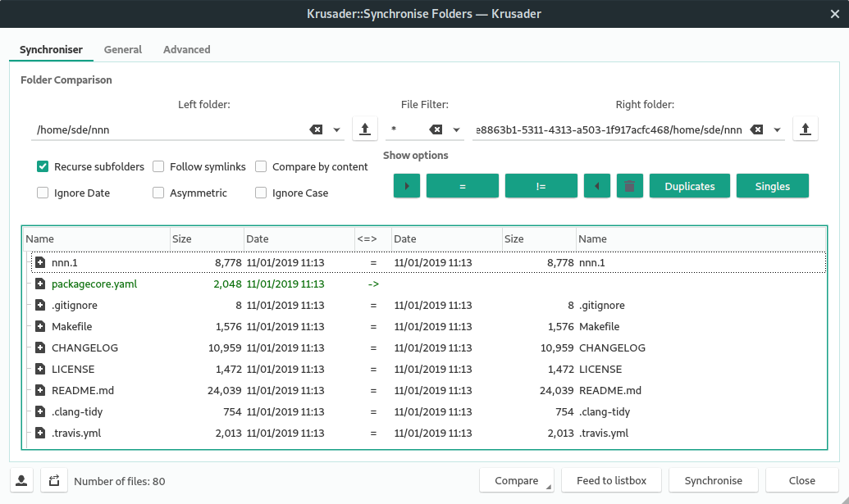This screenshot has height=504, width=849.
Task: Select right README.md file name
Action: click(x=610, y=390)
